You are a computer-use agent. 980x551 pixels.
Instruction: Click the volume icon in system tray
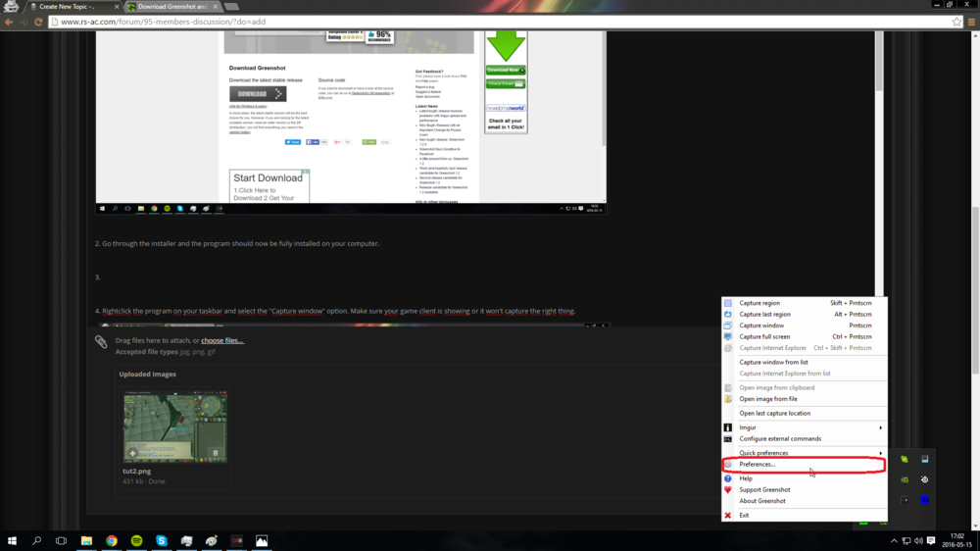pos(918,541)
